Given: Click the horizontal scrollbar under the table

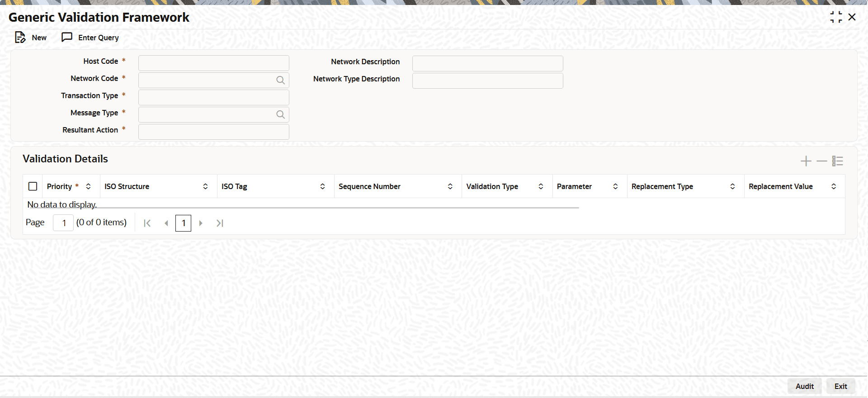Looking at the screenshot, I should click(301, 208).
